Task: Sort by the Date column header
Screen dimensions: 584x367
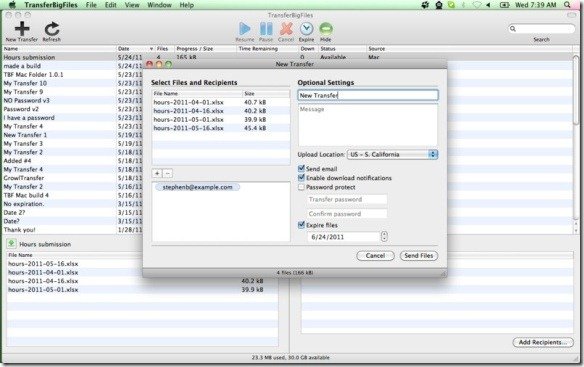Action: (135, 49)
